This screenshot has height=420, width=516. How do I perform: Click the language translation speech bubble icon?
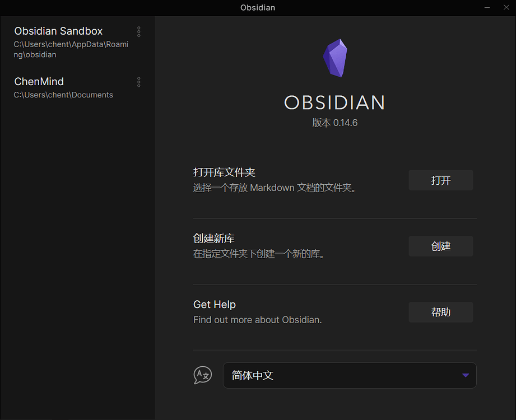tap(203, 375)
